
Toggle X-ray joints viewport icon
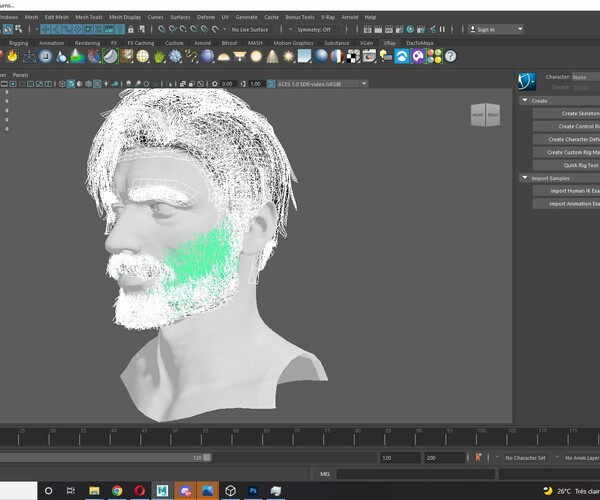201,84
